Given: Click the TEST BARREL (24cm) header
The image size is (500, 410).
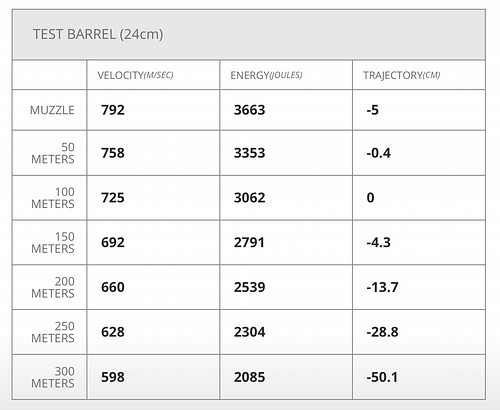Looking at the screenshot, I should coord(98,35).
